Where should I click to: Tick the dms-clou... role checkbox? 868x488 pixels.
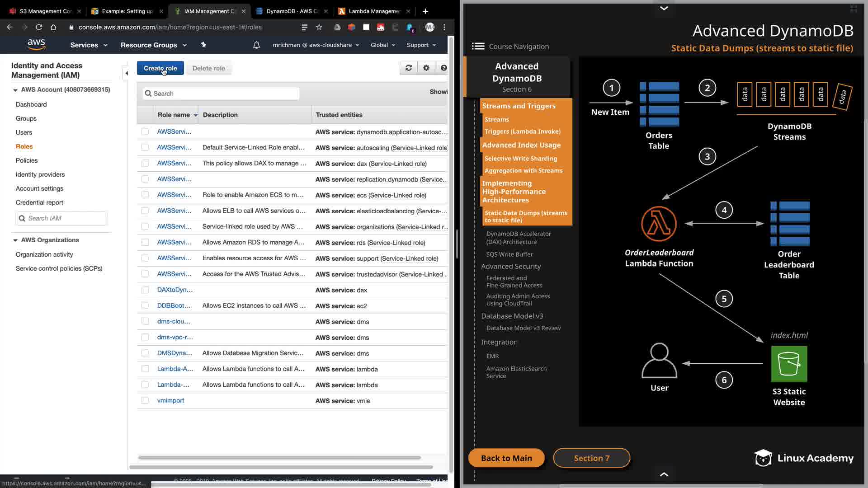145,321
